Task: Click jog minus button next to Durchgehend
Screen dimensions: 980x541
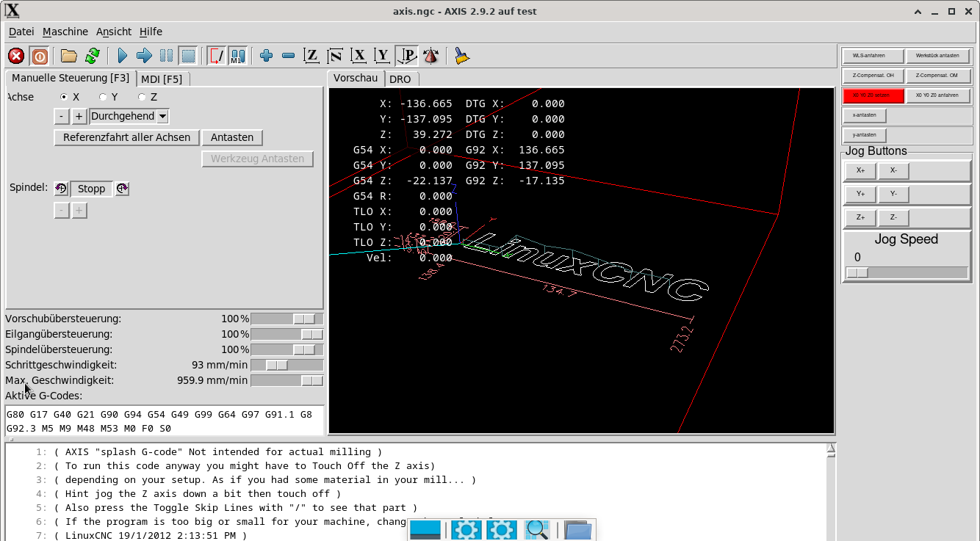Action: click(62, 116)
